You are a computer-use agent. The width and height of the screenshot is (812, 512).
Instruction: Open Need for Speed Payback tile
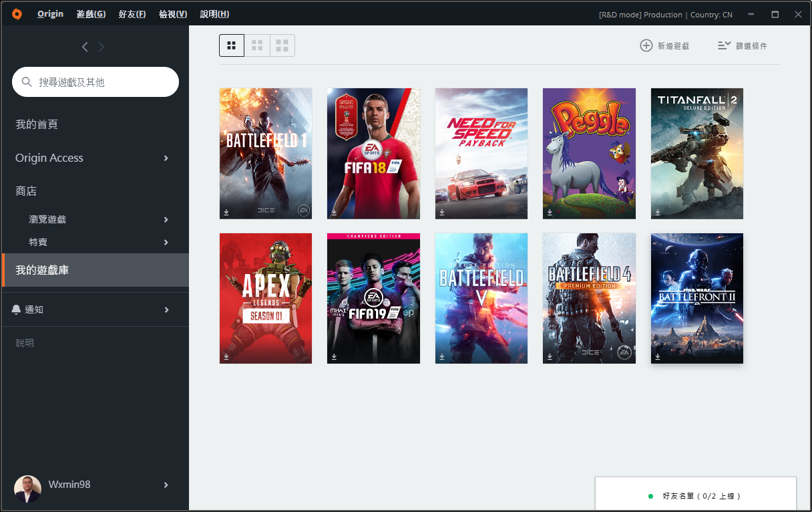(x=481, y=154)
